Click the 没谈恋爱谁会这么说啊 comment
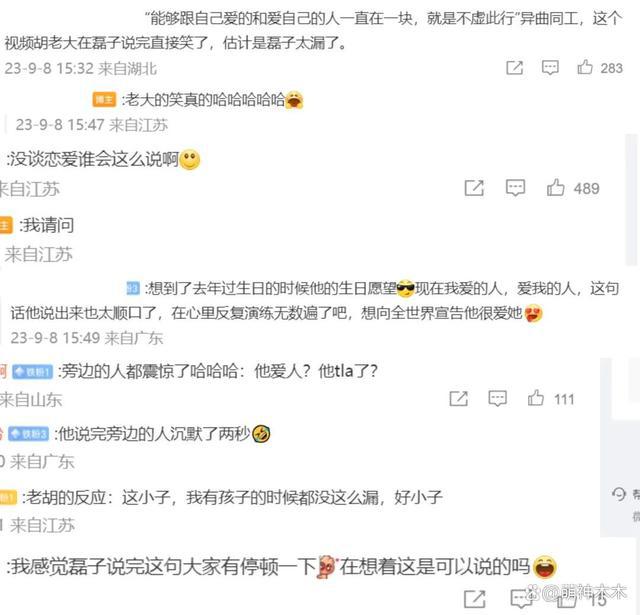The height and width of the screenshot is (615, 640). [93, 159]
